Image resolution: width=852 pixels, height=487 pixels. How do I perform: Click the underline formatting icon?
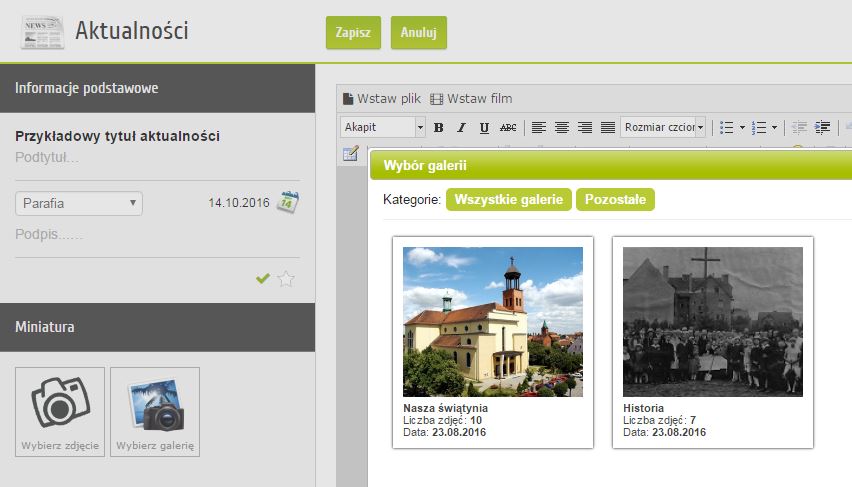484,127
